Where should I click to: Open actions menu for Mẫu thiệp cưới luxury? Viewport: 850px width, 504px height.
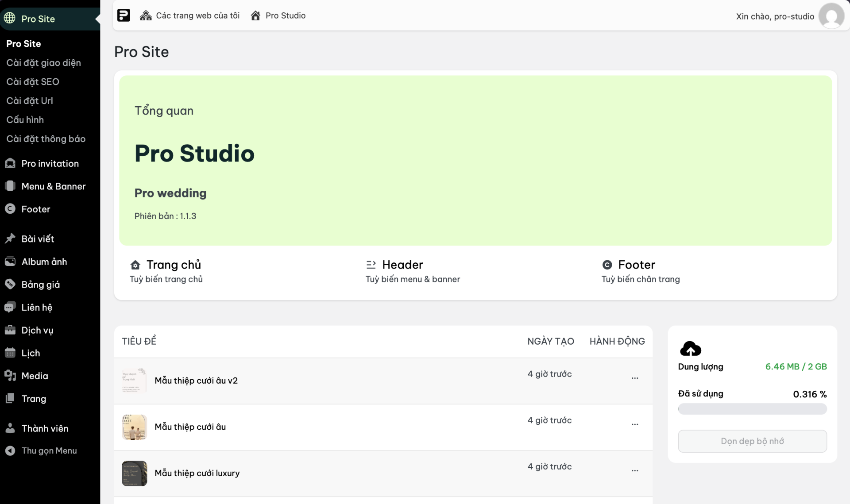pos(634,470)
